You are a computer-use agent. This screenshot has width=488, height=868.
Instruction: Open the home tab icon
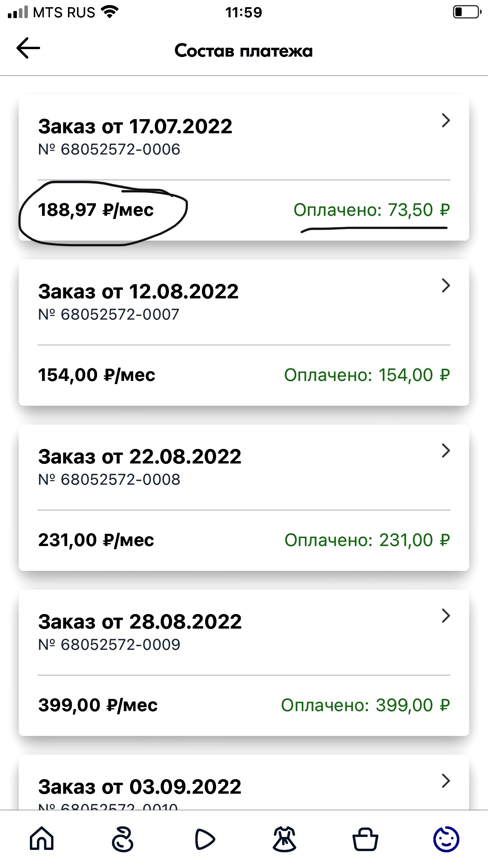tap(42, 839)
